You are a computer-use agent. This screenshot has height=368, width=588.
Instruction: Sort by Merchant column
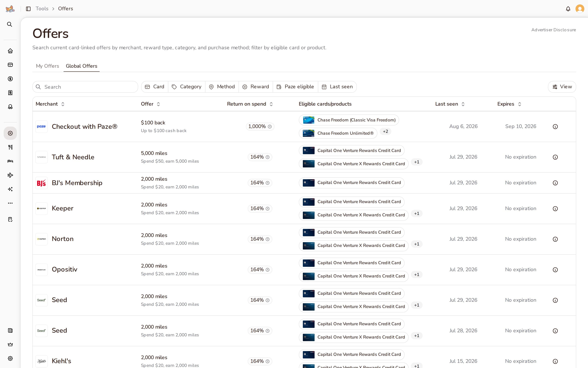coord(50,104)
